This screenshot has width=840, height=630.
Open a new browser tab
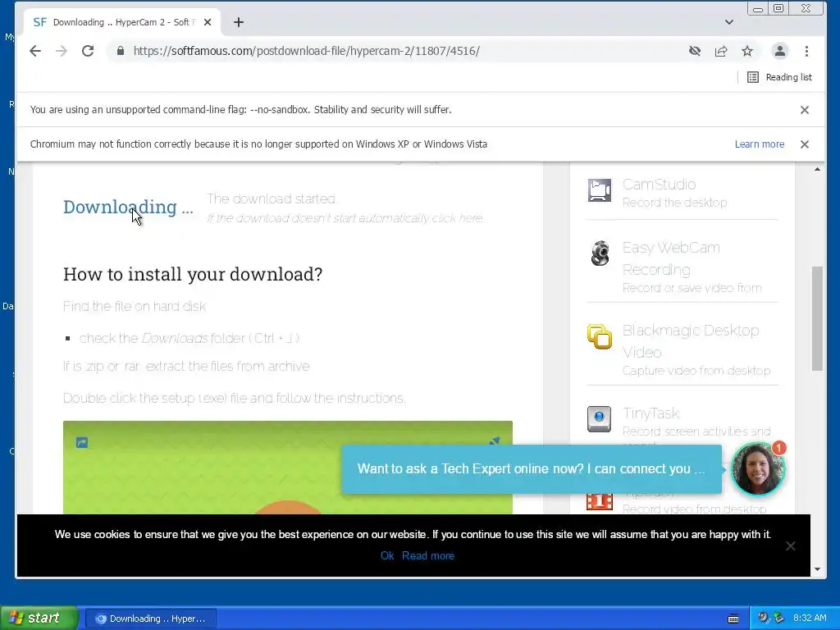(x=239, y=22)
